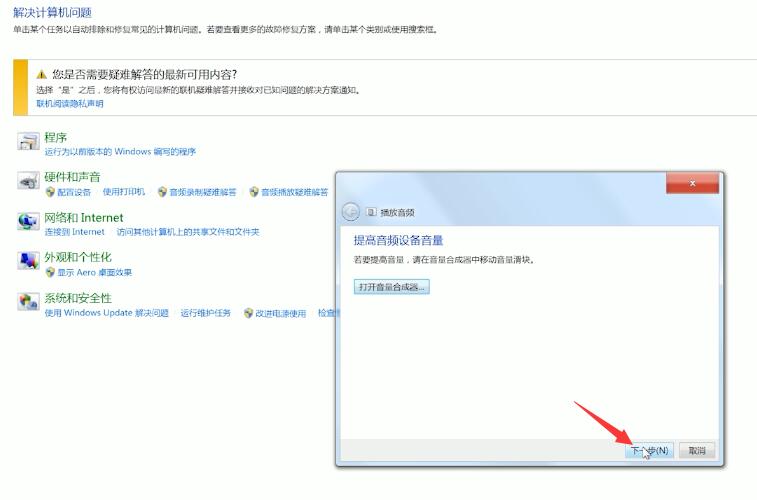Image resolution: width=757 pixels, height=500 pixels.
Task: Open the 外观和个性化 category heading
Action: pyautogui.click(x=78, y=257)
